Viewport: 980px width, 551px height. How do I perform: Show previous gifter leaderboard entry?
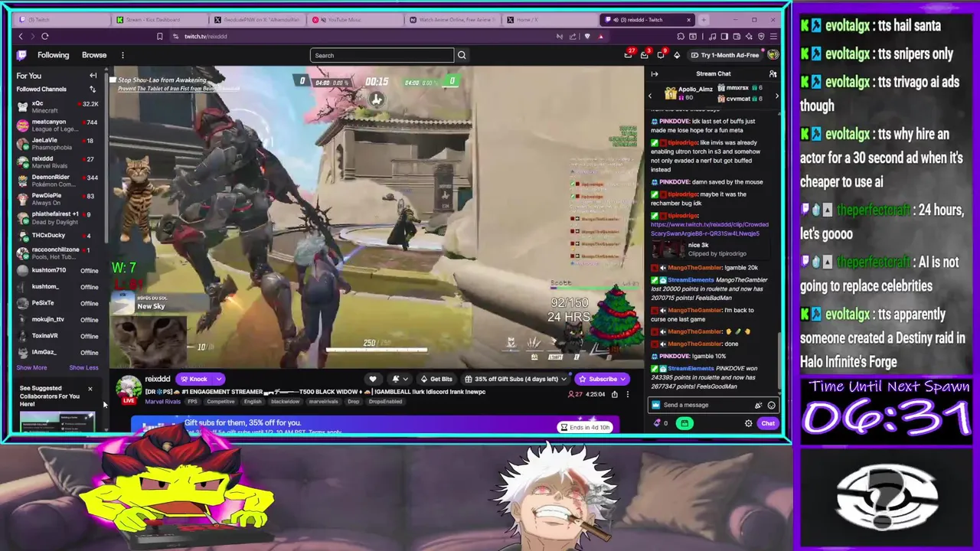[x=650, y=96]
